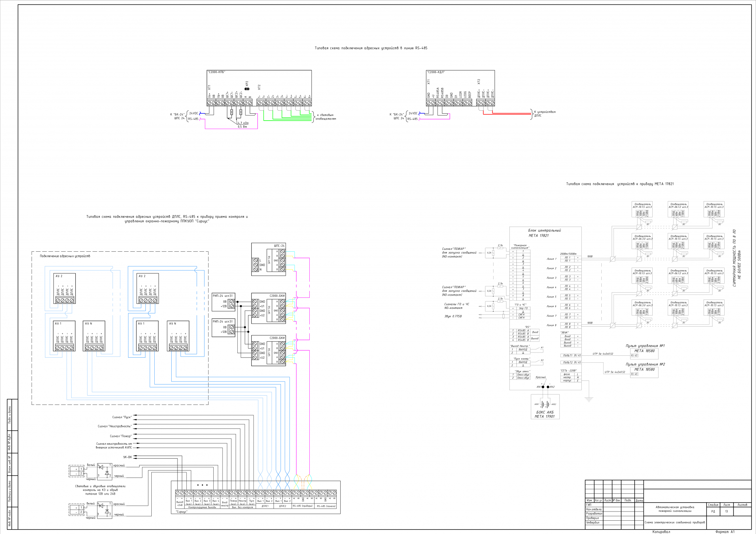Select the "Линия 8" label
The width and height of the screenshot is (756, 534).
pyautogui.click(x=551, y=325)
